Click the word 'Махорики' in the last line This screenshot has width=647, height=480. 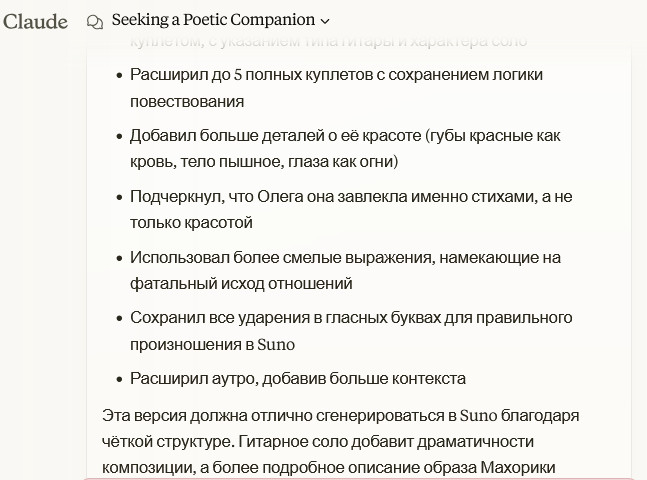point(517,467)
